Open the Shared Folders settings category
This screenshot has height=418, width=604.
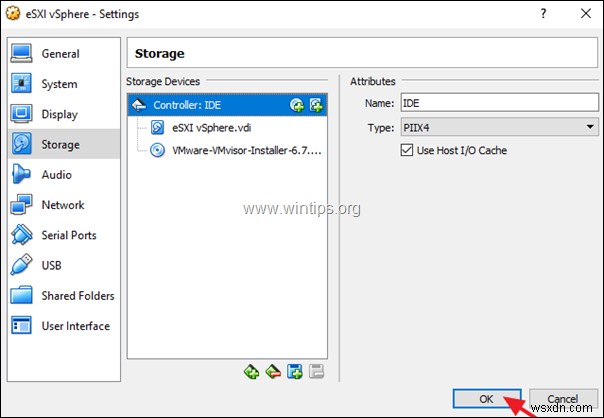(x=64, y=295)
